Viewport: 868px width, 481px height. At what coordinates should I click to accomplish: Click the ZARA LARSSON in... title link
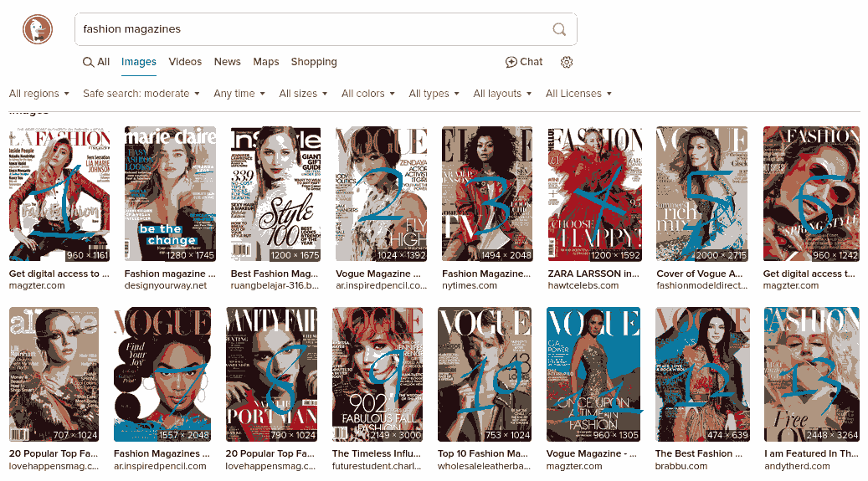593,274
